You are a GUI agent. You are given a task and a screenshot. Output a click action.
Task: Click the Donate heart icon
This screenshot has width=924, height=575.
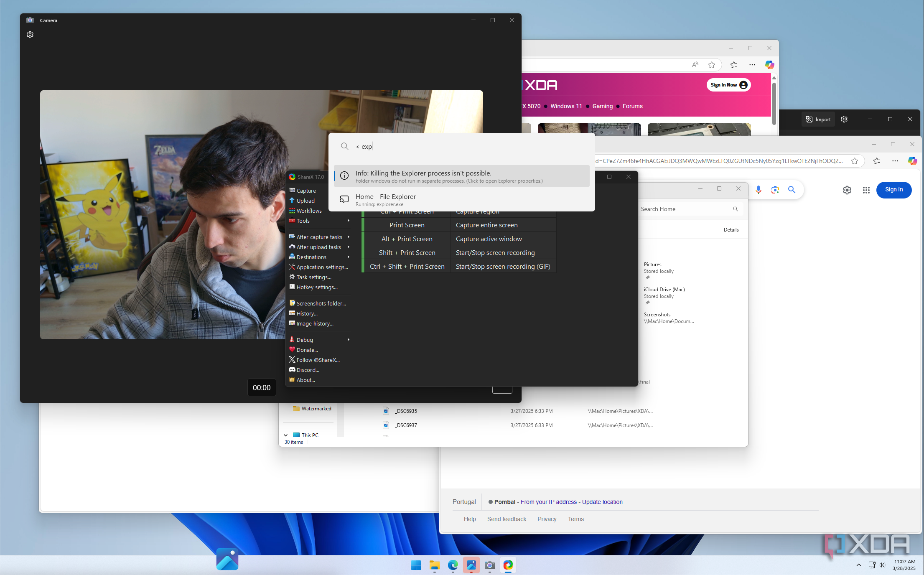click(292, 349)
